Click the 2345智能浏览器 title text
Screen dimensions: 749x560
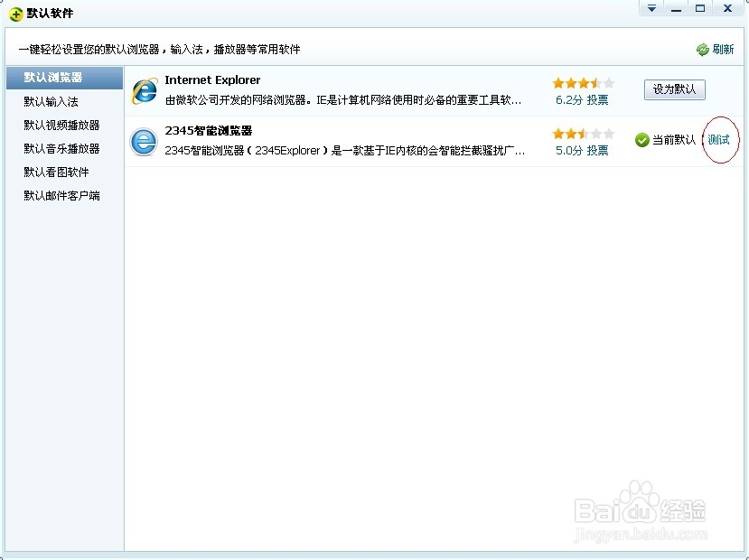[x=209, y=131]
